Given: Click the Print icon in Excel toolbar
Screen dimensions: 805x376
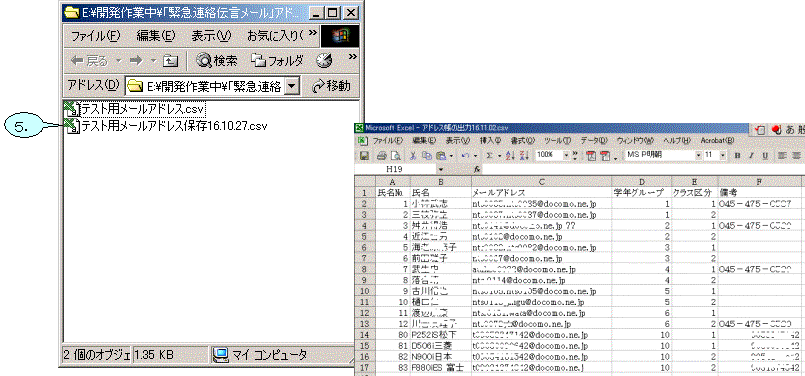Looking at the screenshot, I should point(381,155).
